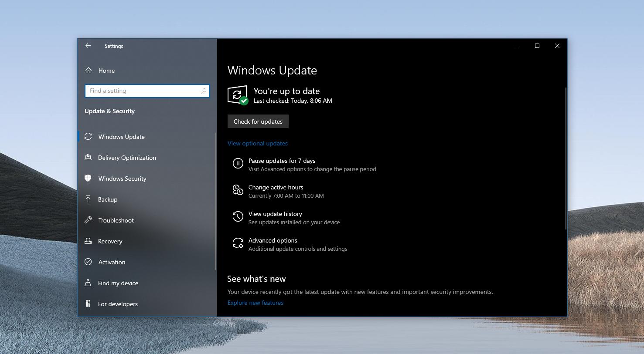
Task: Click the 'Windows Update' page heading
Action: point(272,70)
